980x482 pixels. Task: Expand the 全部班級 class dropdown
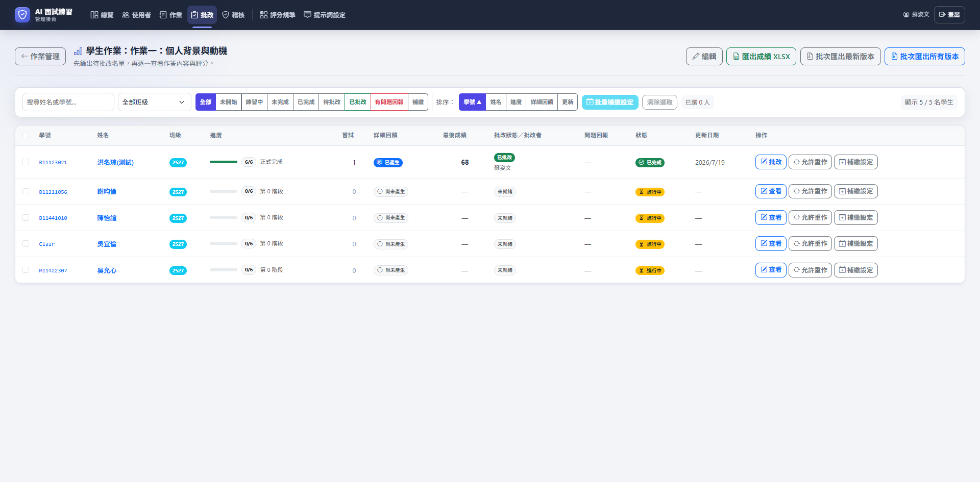point(154,102)
